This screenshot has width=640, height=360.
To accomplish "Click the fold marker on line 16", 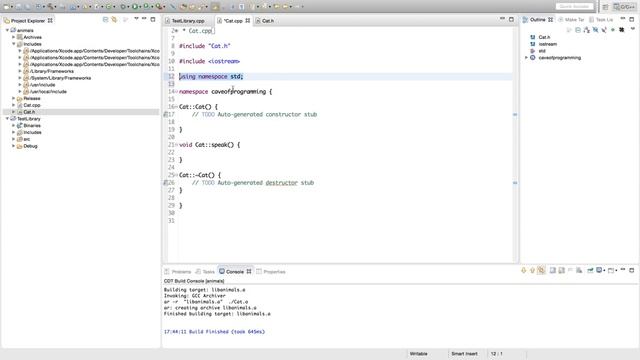I will [176, 107].
